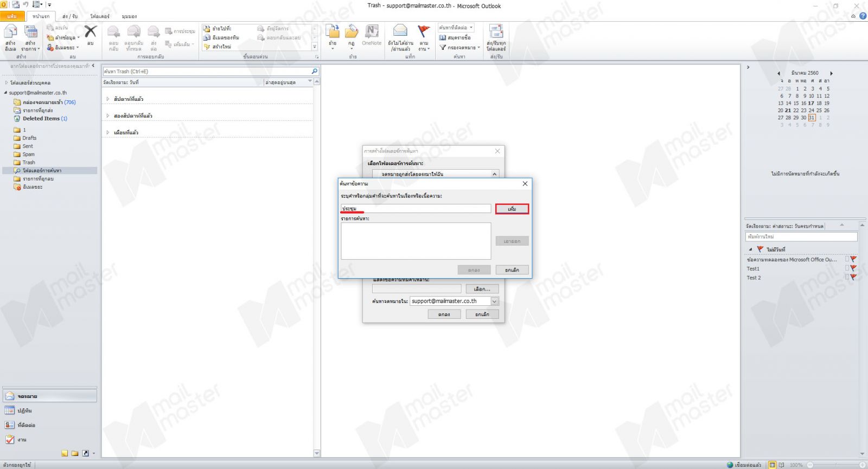Image resolution: width=868 pixels, height=469 pixels.
Task: Tick checkbox for the Microsoft Office Outlook test message task
Action: (x=847, y=259)
